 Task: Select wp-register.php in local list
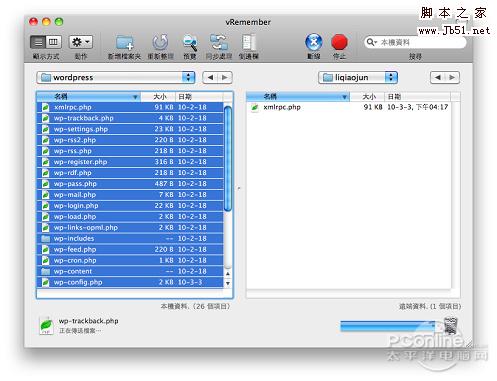[x=130, y=162]
